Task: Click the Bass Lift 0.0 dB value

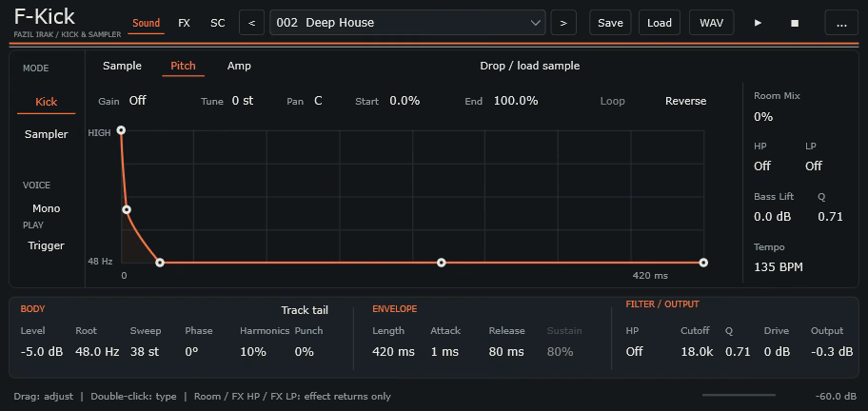Action: (772, 217)
